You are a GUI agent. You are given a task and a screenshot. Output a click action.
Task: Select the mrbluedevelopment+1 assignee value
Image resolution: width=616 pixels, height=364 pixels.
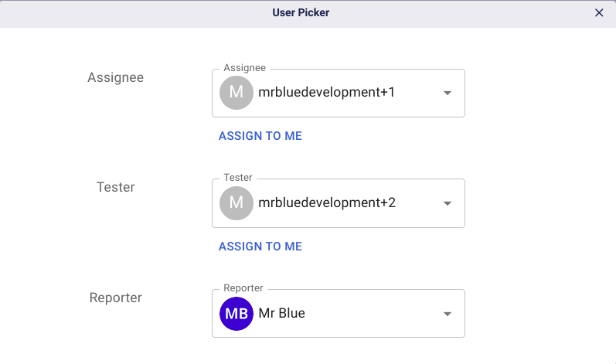click(x=327, y=93)
